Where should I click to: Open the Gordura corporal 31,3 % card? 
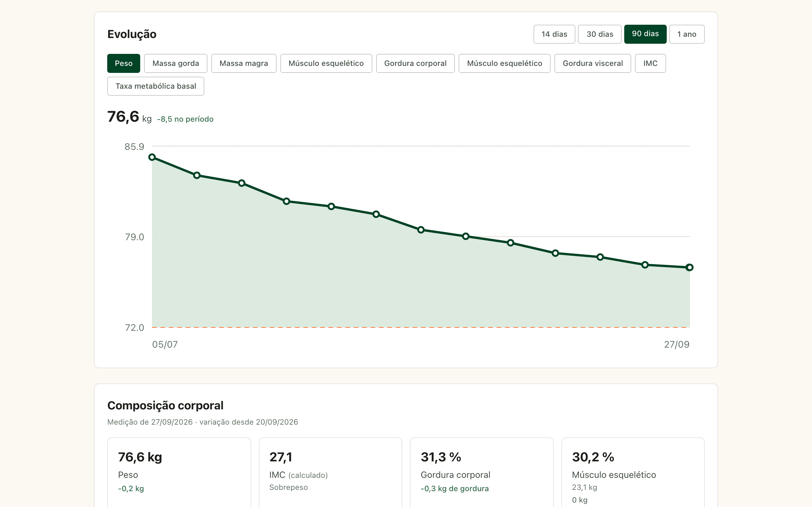(x=481, y=472)
